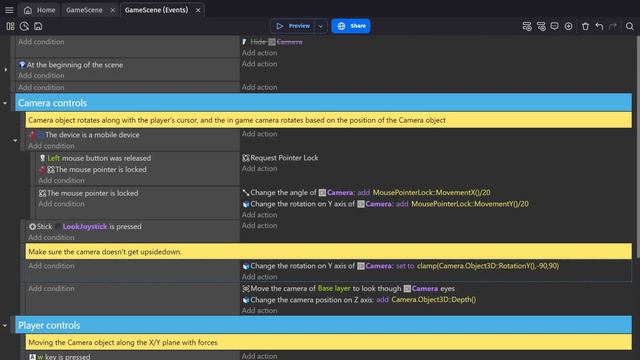
Task: Click the Add sub-event toolbar icon
Action: pyautogui.click(x=541, y=26)
